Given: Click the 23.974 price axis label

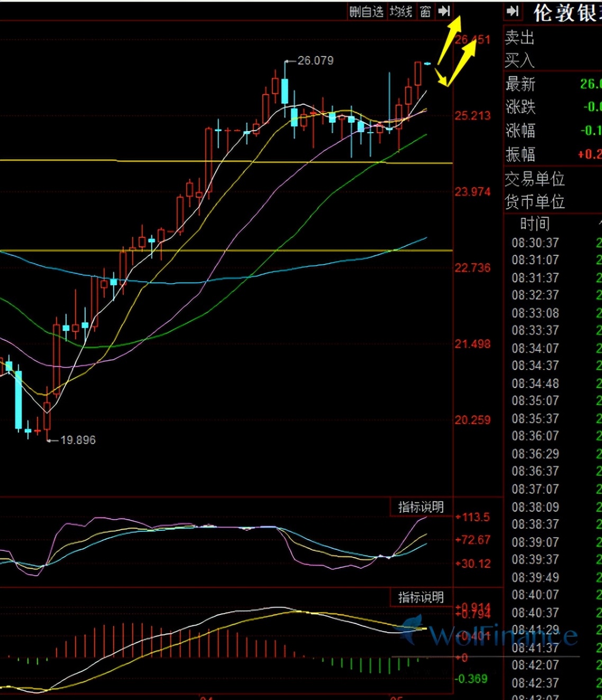Looking at the screenshot, I should pyautogui.click(x=472, y=191).
